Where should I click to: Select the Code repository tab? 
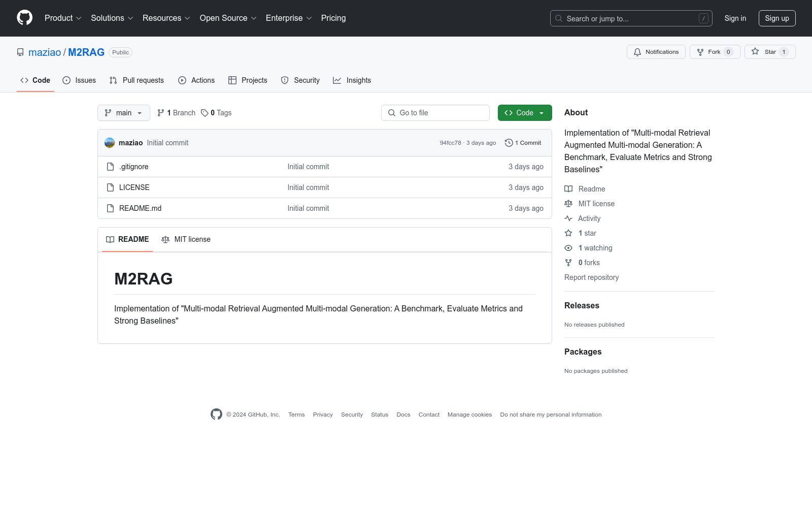(36, 80)
